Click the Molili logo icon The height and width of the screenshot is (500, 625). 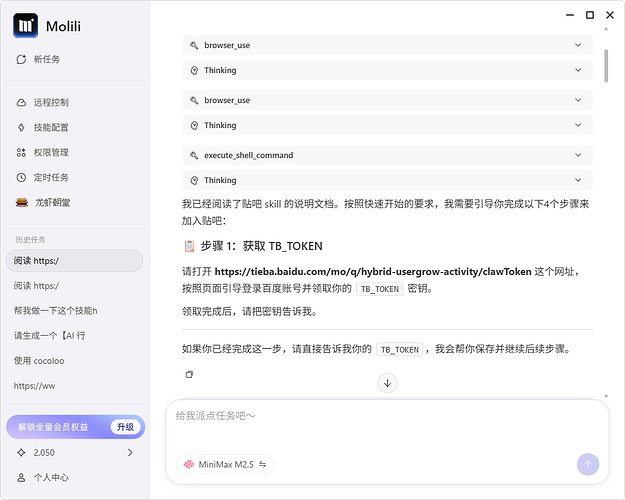pos(26,26)
